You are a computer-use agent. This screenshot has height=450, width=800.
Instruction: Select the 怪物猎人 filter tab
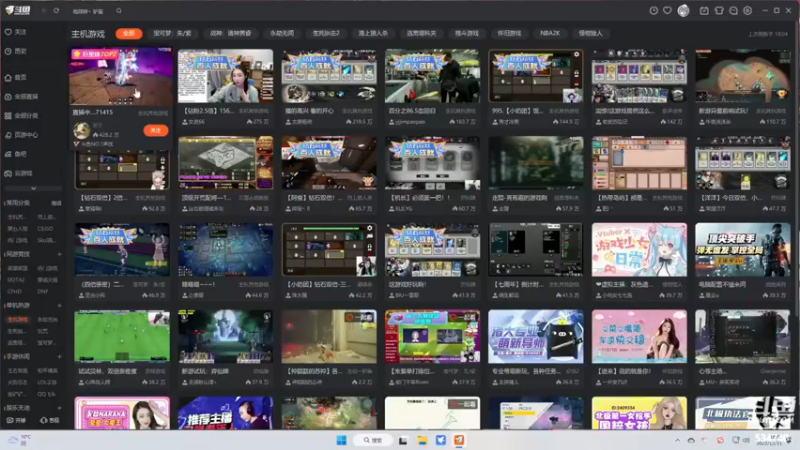590,33
